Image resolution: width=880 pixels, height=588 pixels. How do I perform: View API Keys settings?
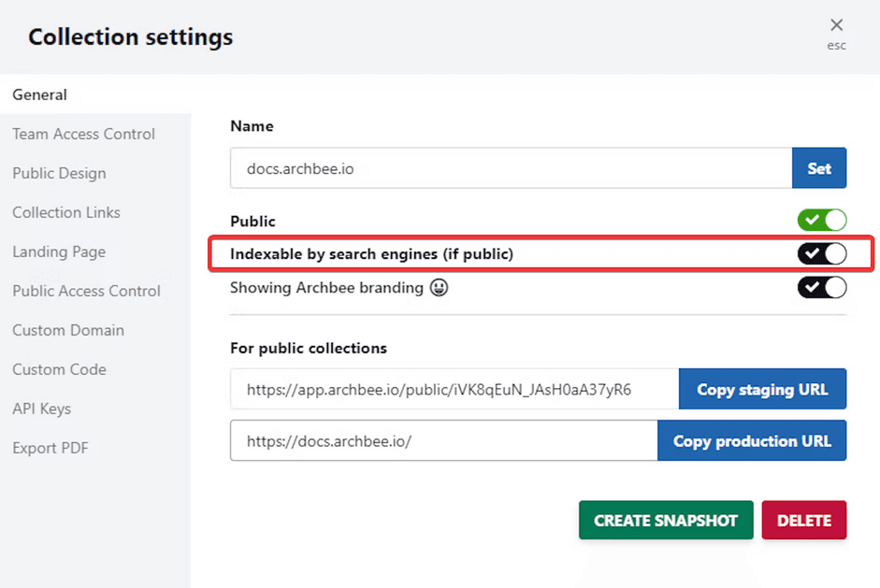click(x=41, y=409)
